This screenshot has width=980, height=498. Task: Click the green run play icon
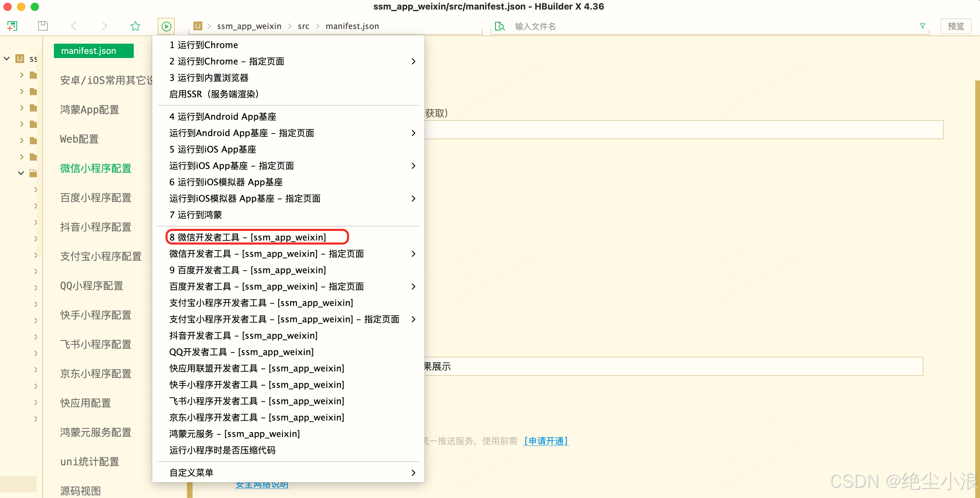pyautogui.click(x=166, y=26)
